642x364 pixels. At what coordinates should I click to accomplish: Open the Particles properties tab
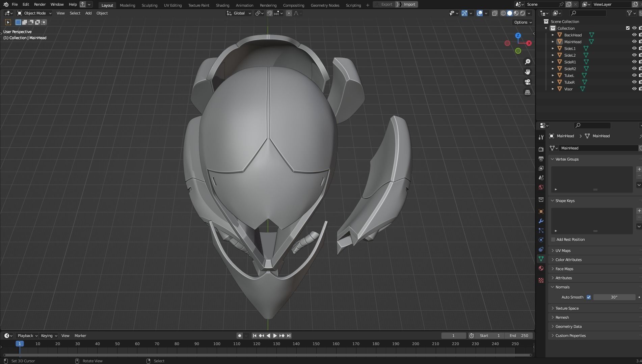(541, 230)
